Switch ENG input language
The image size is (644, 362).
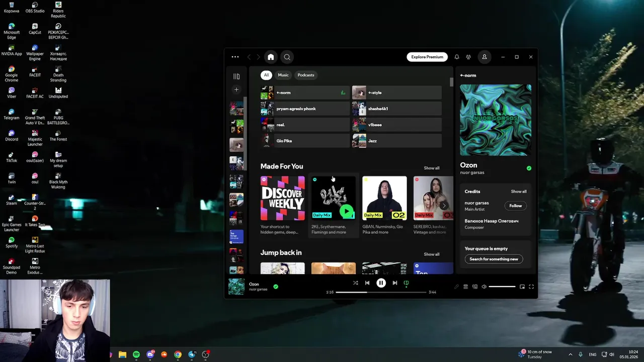(x=593, y=354)
